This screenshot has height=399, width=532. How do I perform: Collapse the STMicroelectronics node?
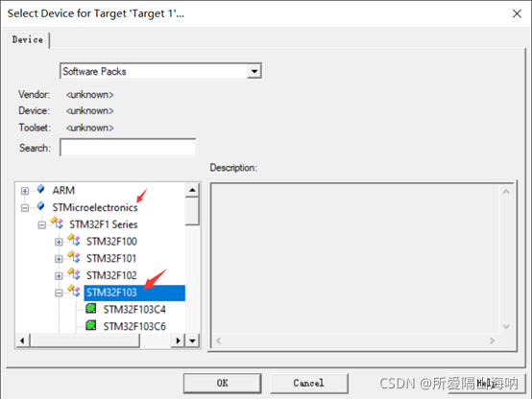click(25, 208)
